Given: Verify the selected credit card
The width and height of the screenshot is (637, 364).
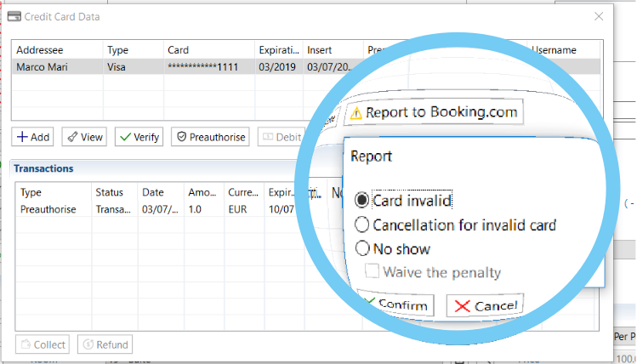Looking at the screenshot, I should coord(139,137).
